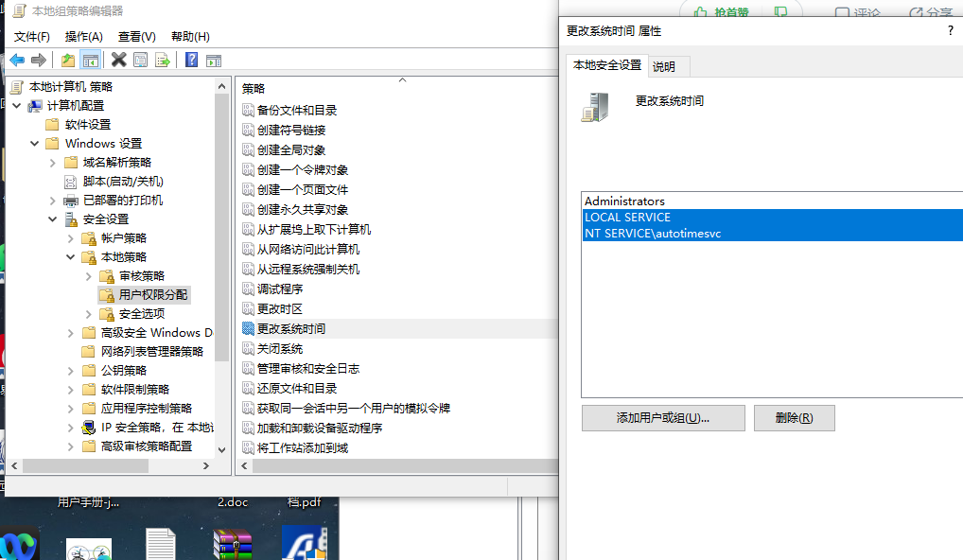Expand the 域名解析策略 node
Viewport: 963px width, 560px height.
click(x=52, y=163)
